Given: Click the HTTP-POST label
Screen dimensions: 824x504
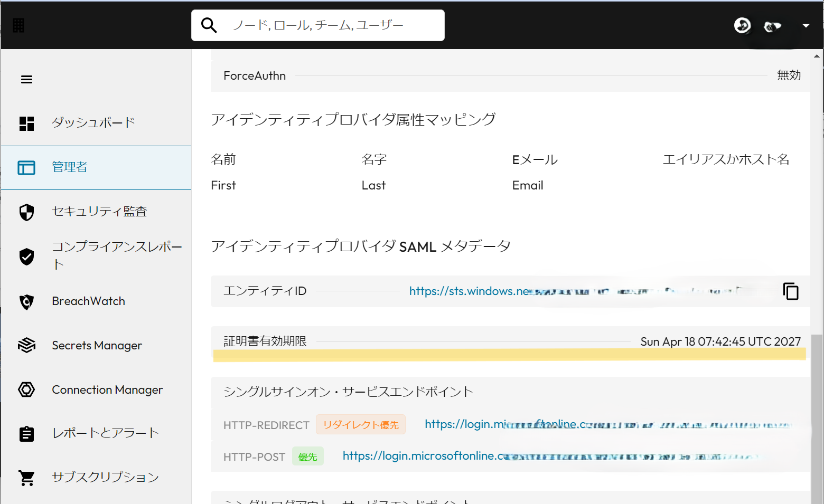Looking at the screenshot, I should coord(254,457).
